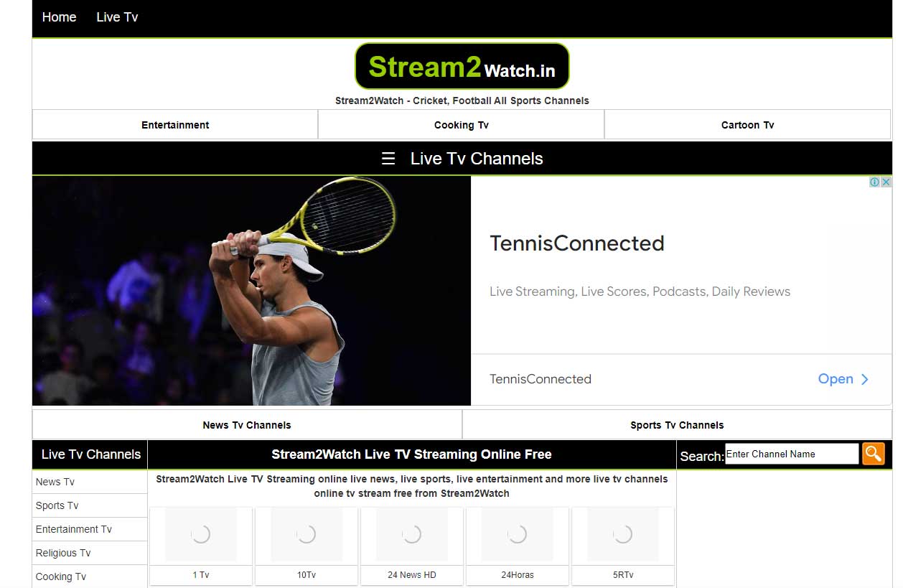This screenshot has height=588, width=903.
Task: Open the 5RTv channel thumbnail
Action: [623, 534]
